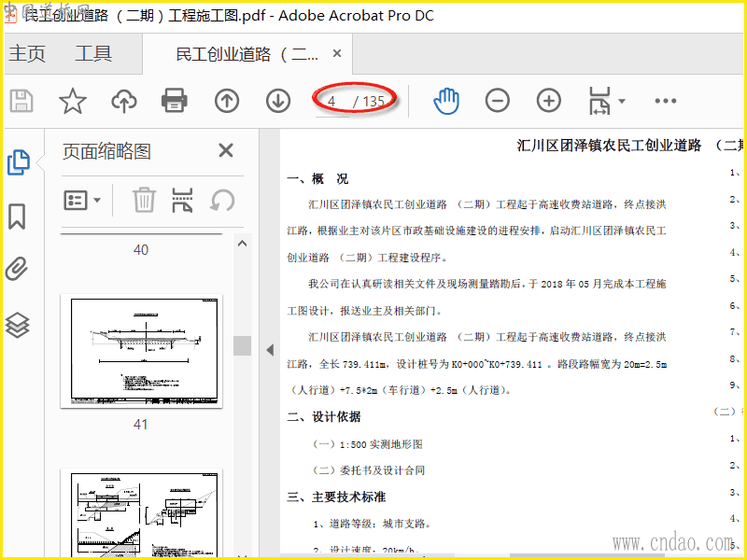Click the page break thumbnail icon
Viewport: 747px width, 560px height.
click(x=182, y=200)
